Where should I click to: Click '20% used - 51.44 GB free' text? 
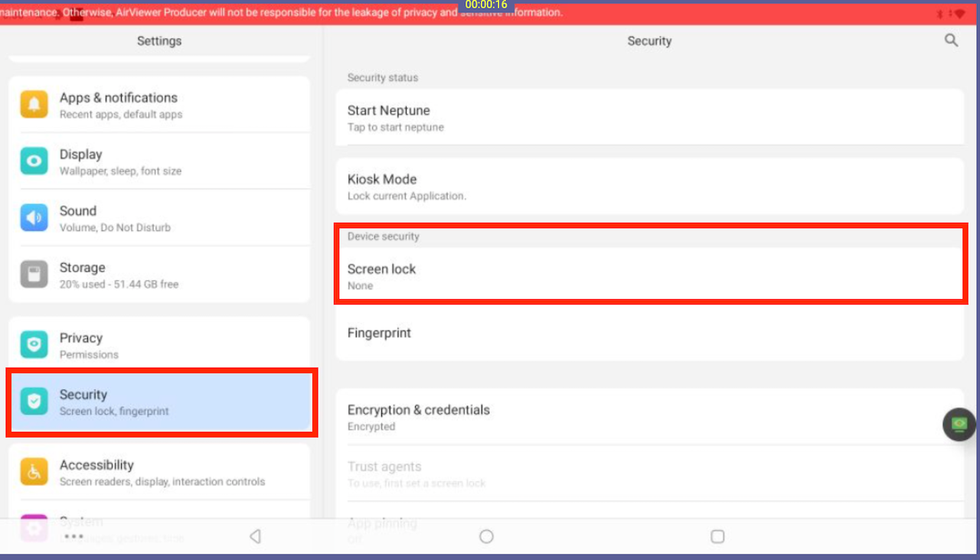(x=119, y=285)
